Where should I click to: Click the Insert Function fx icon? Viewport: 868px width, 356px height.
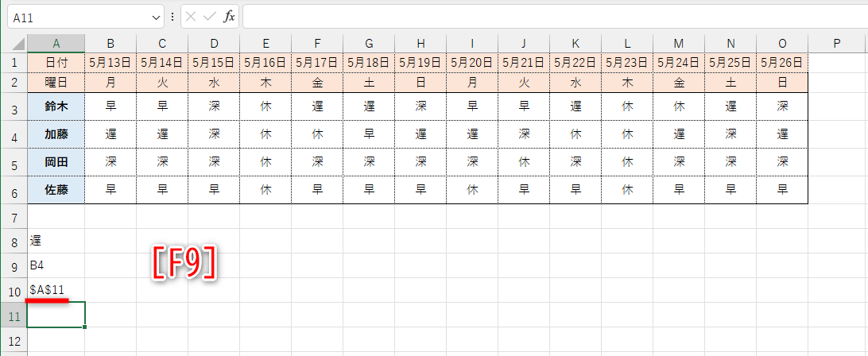(229, 16)
